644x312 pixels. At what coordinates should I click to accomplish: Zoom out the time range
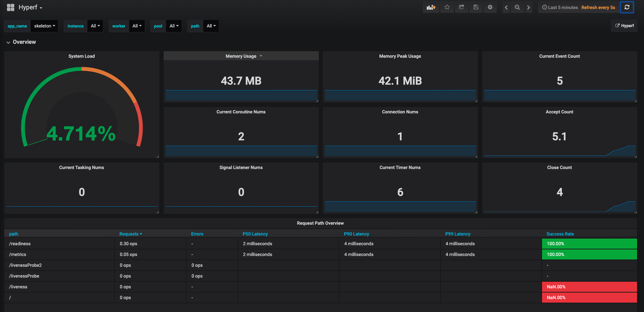[517, 8]
